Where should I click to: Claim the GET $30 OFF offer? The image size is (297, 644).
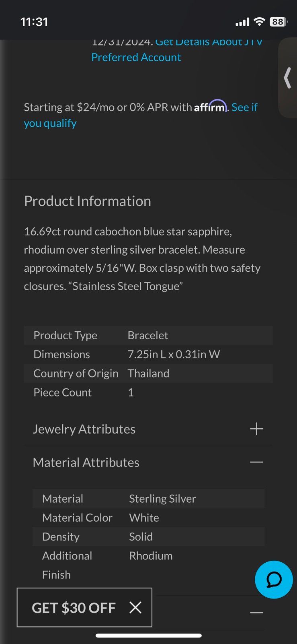[x=74, y=607]
